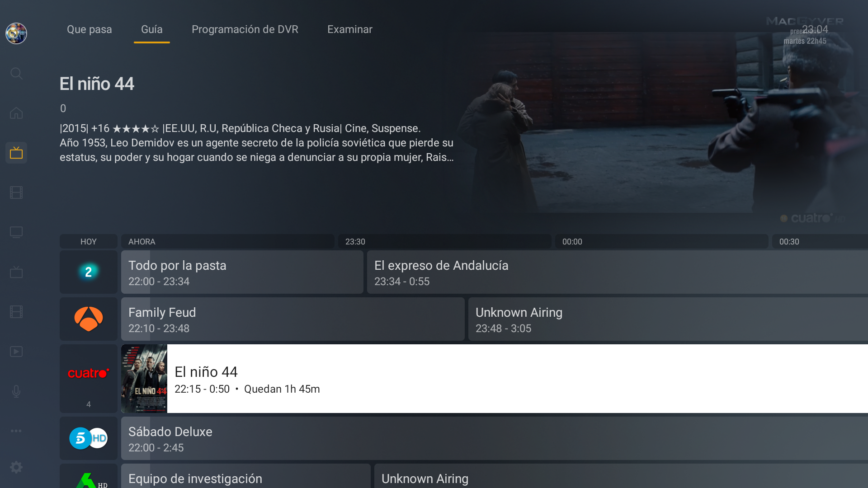
Task: Click the three-dots more icon in sidebar
Action: point(16,431)
